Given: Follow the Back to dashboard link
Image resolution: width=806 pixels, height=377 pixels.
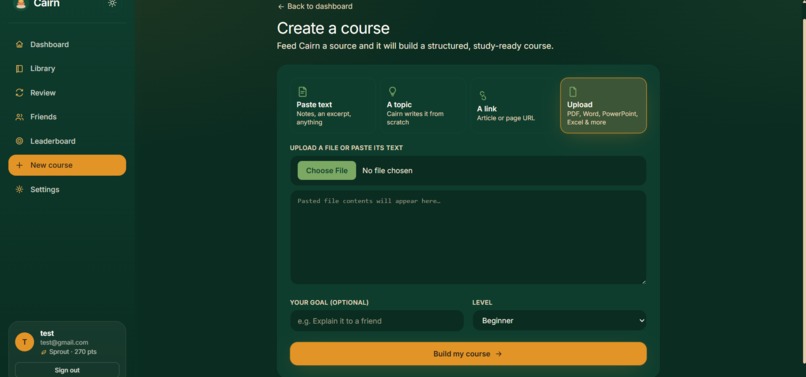Looking at the screenshot, I should [x=315, y=6].
